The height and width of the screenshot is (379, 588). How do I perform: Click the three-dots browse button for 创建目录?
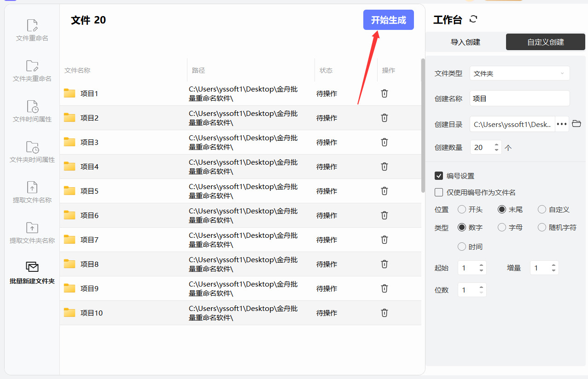(562, 124)
